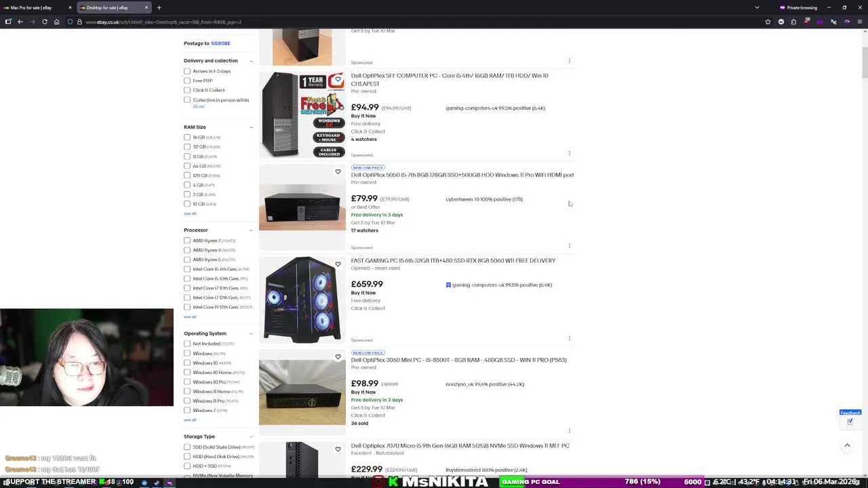Open the Feedback note icon
The width and height of the screenshot is (868, 488).
pos(850,422)
